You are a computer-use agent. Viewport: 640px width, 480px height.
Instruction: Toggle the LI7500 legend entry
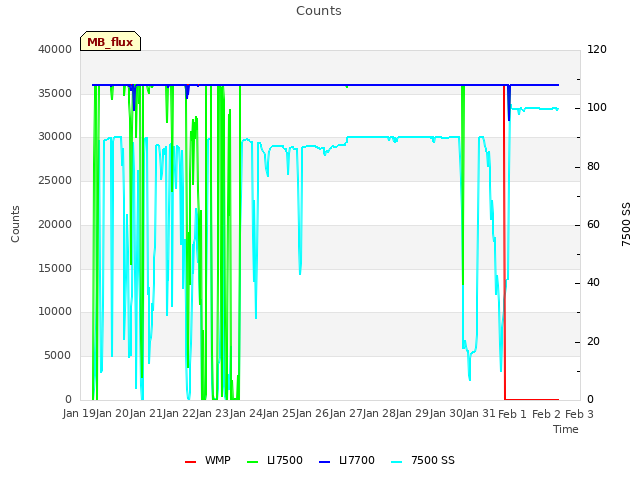click(x=275, y=460)
